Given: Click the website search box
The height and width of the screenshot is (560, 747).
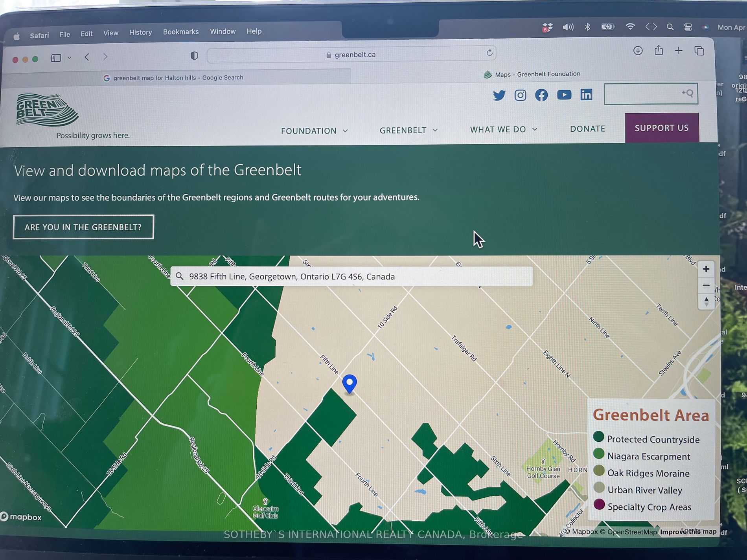Looking at the screenshot, I should click(x=651, y=94).
